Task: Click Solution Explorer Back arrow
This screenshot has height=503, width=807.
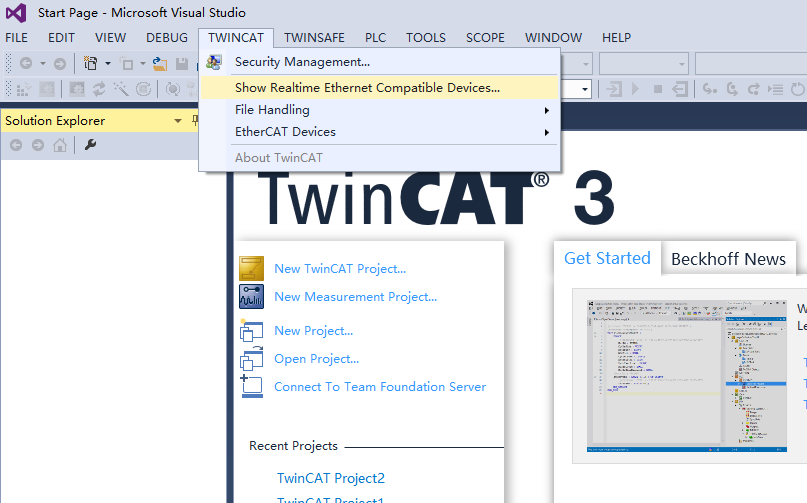Action: (16, 145)
